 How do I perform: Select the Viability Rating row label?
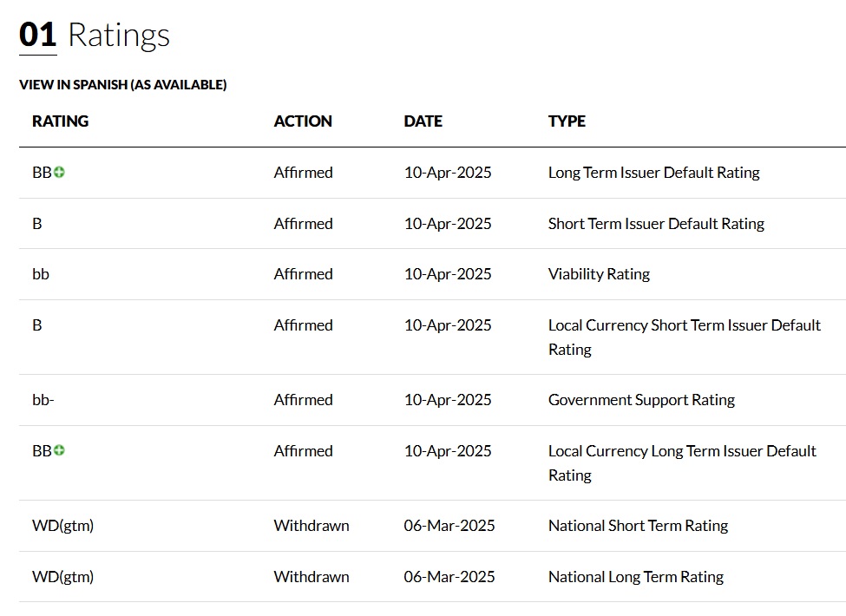pos(599,274)
